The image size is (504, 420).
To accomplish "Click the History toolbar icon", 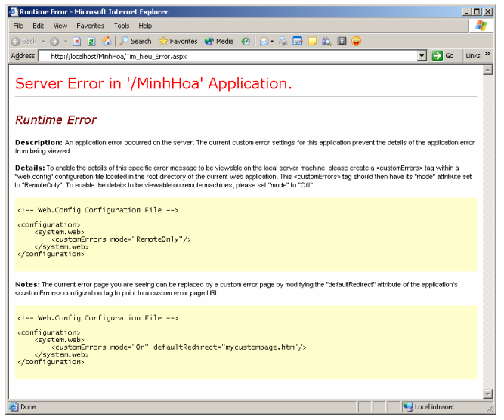I will (x=246, y=41).
